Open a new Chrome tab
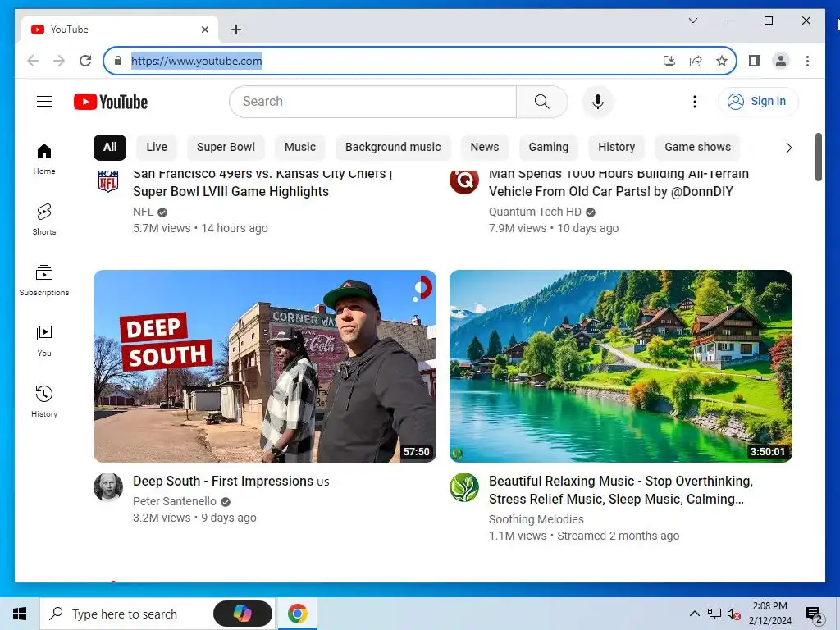840x630 pixels. click(x=235, y=30)
